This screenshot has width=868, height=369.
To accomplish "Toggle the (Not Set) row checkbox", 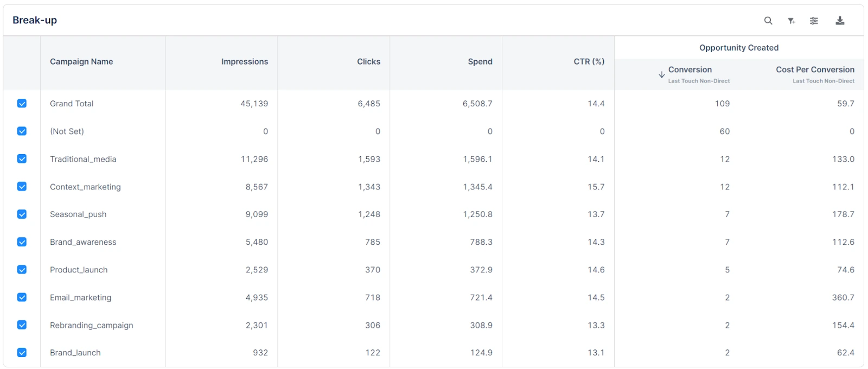I will point(22,131).
